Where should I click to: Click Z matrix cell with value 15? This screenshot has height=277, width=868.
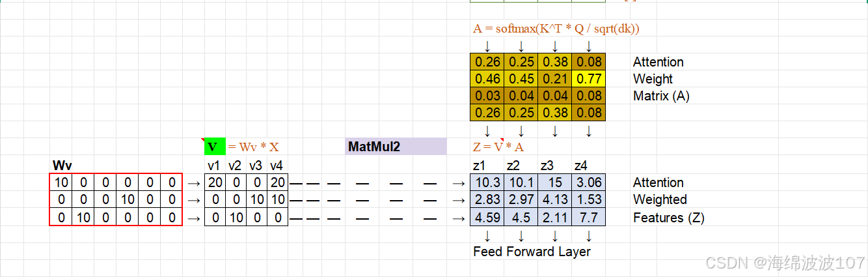click(x=554, y=182)
